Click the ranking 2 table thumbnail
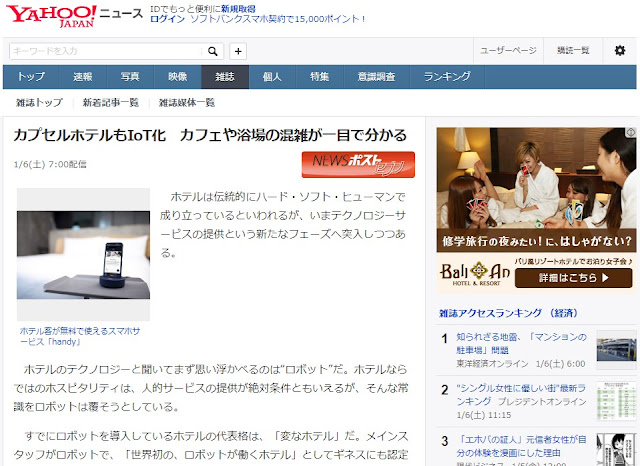This screenshot has width=640, height=466. pos(616,402)
